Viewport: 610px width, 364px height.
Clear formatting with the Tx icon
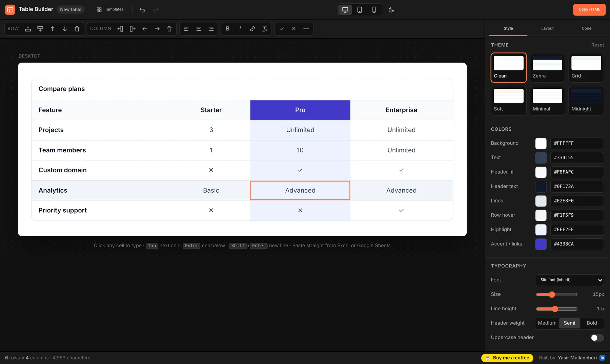(x=265, y=29)
